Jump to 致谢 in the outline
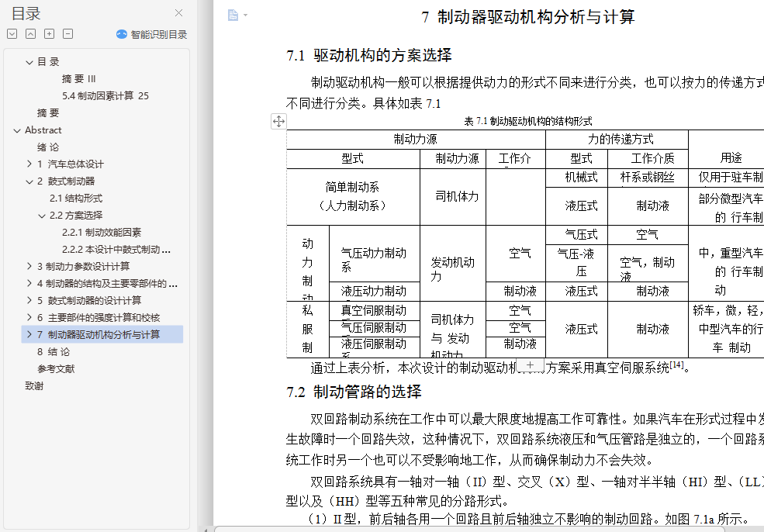The height and width of the screenshot is (532, 764). (x=34, y=386)
